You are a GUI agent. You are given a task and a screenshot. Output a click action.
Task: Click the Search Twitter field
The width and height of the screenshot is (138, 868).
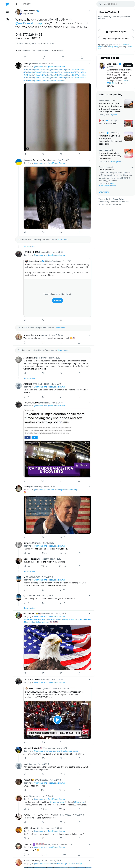pos(116,4)
